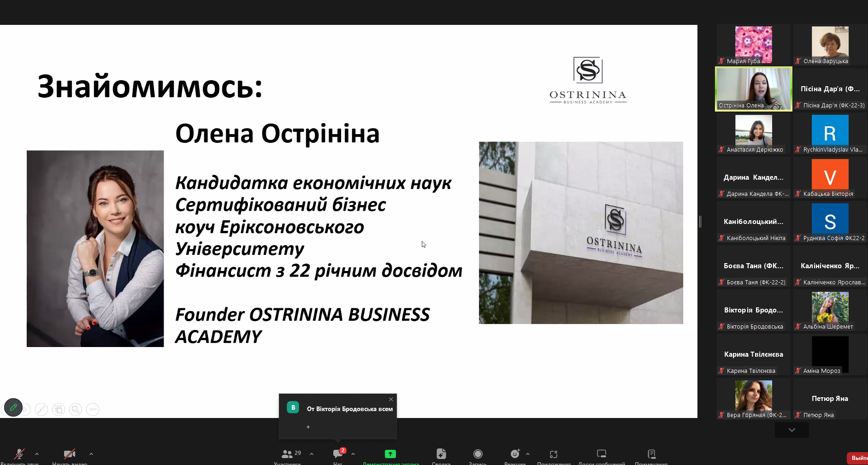The image size is (868, 465).
Task: Select Вікторія Бродовська participant tile
Action: (754, 310)
